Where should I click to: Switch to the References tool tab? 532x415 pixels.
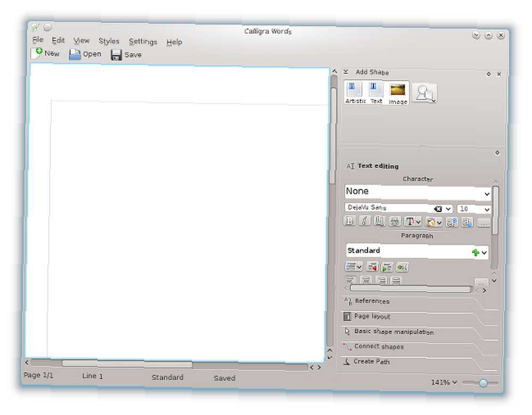[420, 301]
